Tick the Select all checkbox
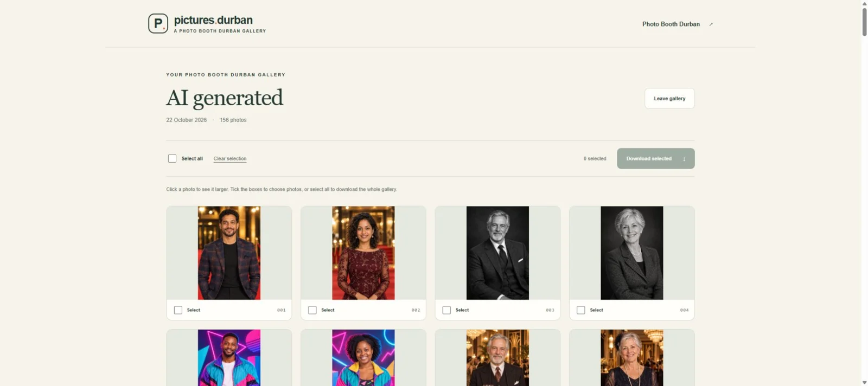The width and height of the screenshot is (868, 386). 172,158
